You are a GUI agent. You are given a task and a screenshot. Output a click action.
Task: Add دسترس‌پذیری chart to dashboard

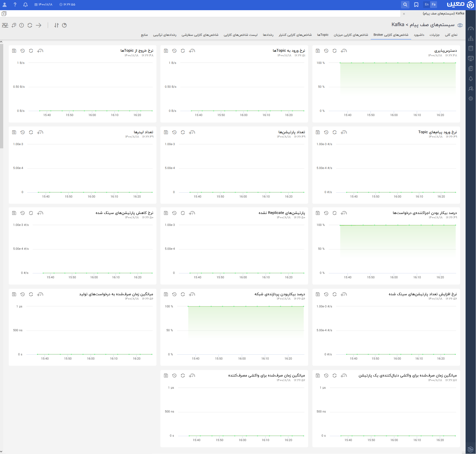click(x=344, y=51)
